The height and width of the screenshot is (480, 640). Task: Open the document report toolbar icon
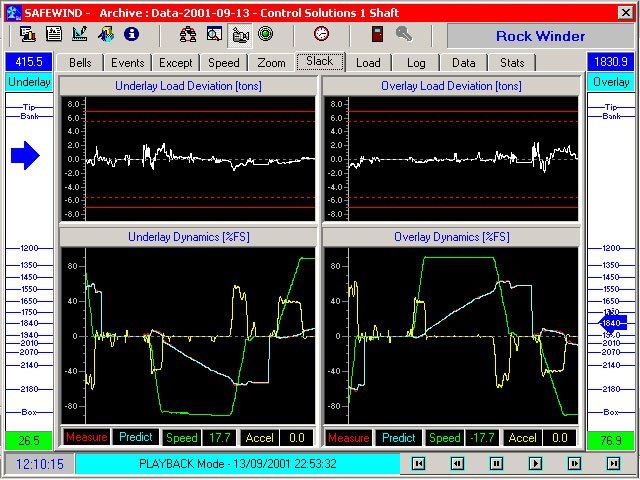(x=53, y=34)
